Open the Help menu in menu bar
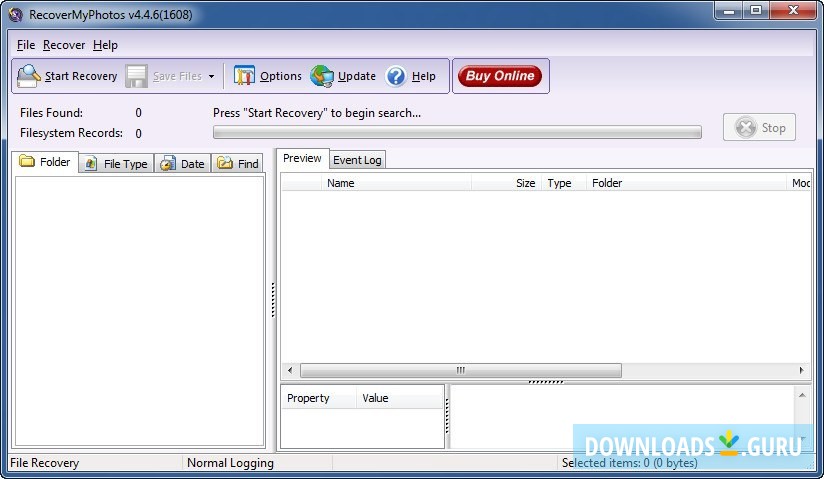824x479 pixels. pos(105,45)
